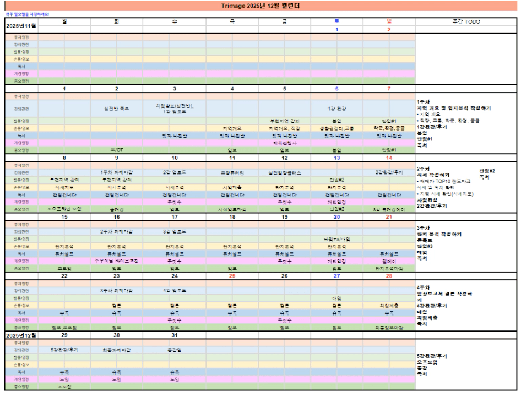
Task: Click the 4강 업로드 cell
Action: coord(175,290)
